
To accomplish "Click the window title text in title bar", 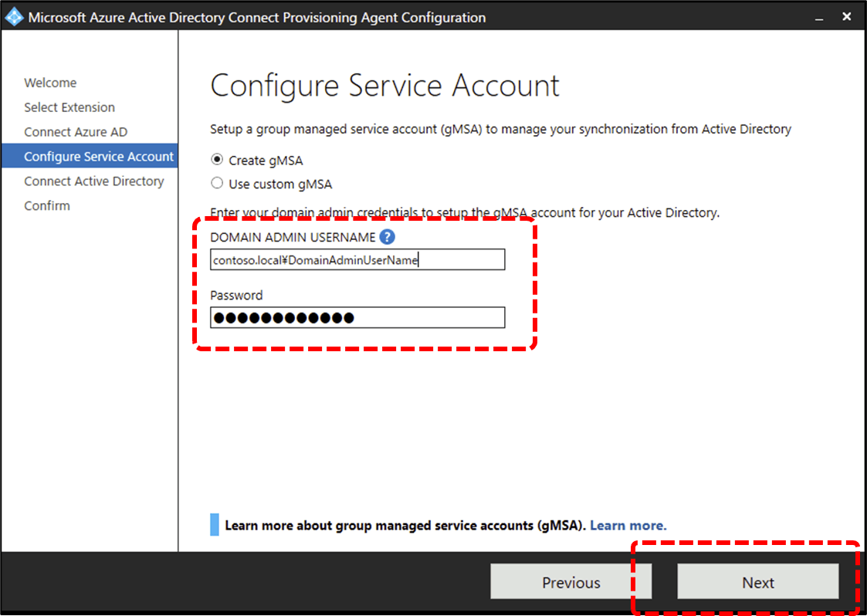I will (256, 18).
